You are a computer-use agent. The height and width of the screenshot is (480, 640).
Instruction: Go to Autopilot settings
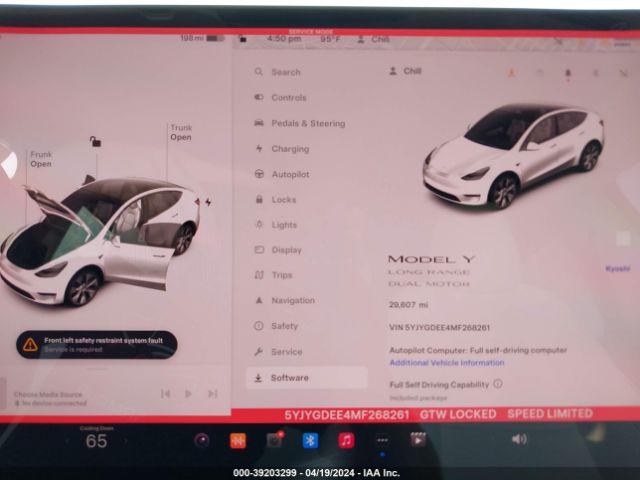[x=282, y=174]
